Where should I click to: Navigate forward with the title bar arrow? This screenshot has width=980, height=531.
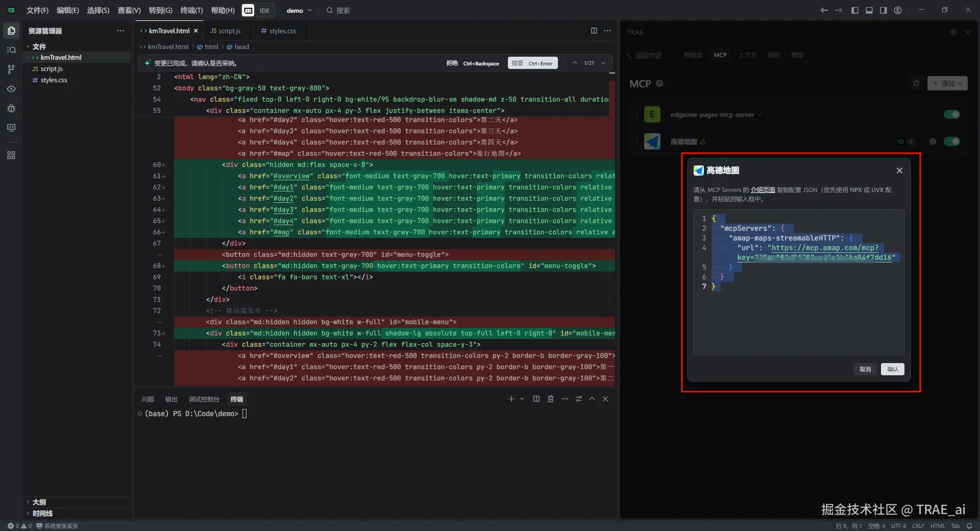[x=839, y=10]
